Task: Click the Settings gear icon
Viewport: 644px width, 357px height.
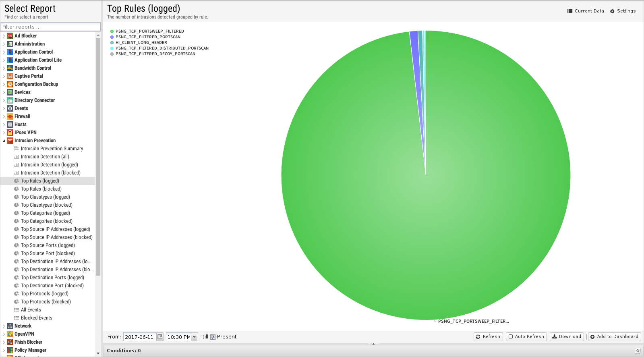Action: coord(612,11)
